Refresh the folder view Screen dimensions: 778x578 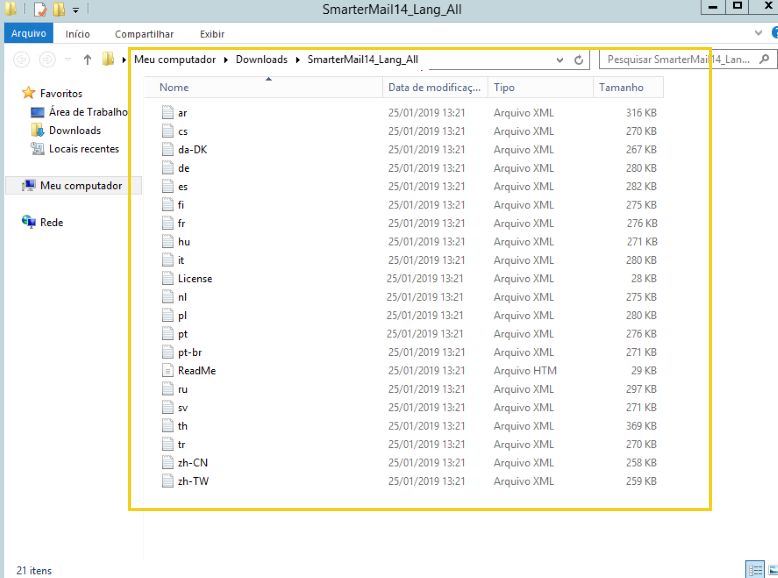pos(579,60)
